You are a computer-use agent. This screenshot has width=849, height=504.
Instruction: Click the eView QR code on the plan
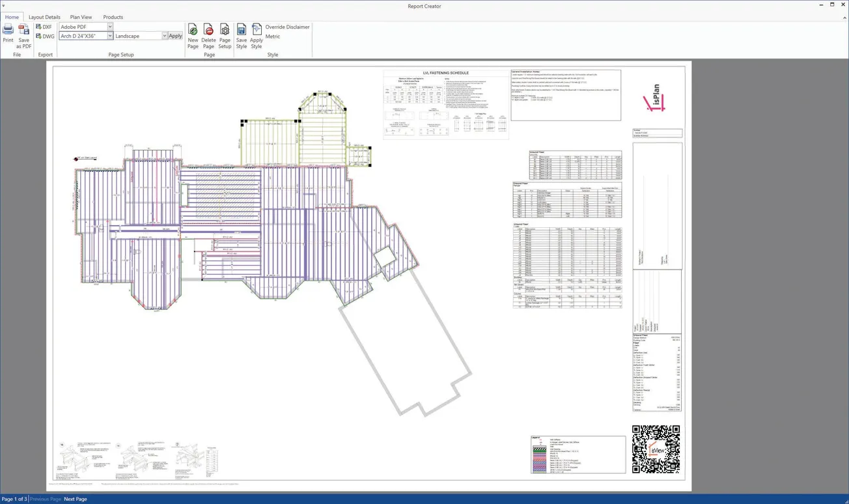[656, 448]
